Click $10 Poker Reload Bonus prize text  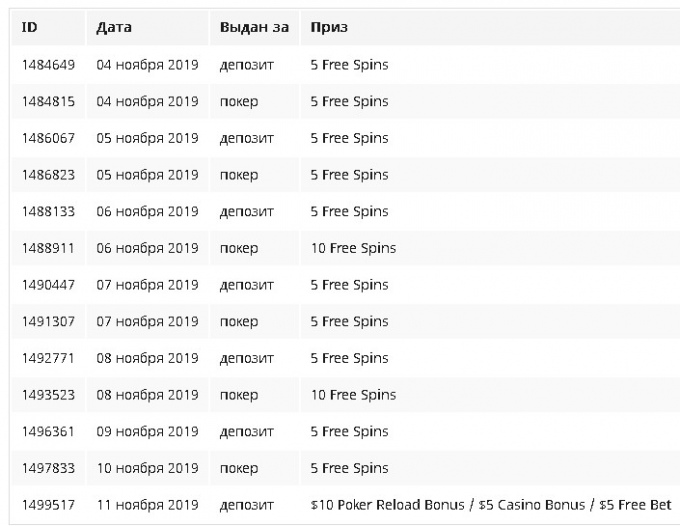[x=388, y=505]
